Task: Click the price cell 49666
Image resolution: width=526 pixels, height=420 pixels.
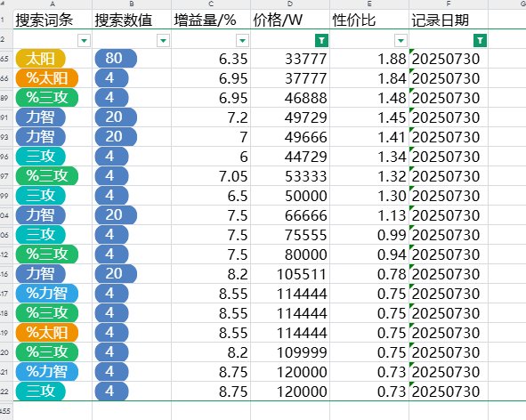Action: pyautogui.click(x=290, y=137)
